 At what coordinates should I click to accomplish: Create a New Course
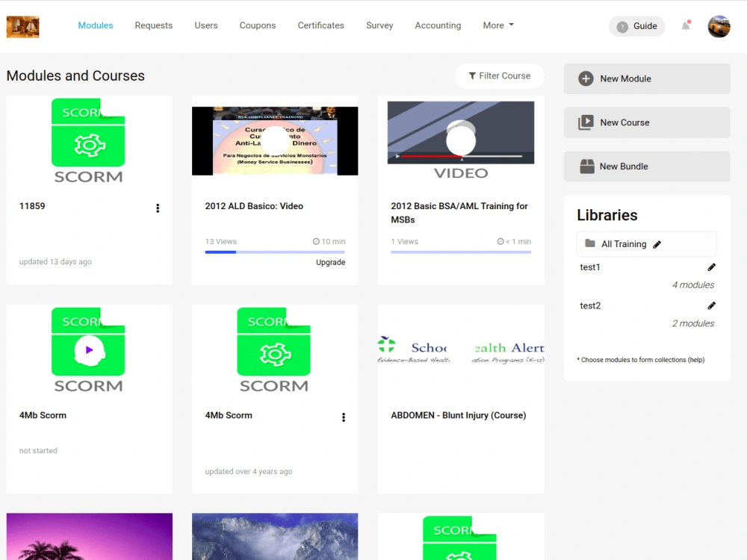pos(646,122)
